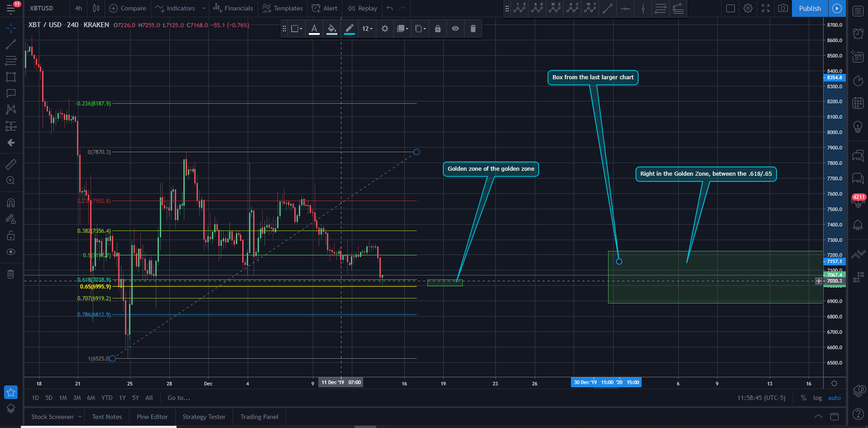Open the text color picker in drawing toolbar
The height and width of the screenshot is (428, 868).
(x=314, y=29)
